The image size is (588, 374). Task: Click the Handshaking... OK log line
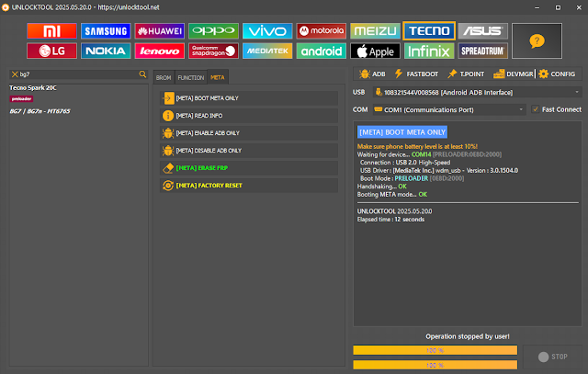pos(382,187)
